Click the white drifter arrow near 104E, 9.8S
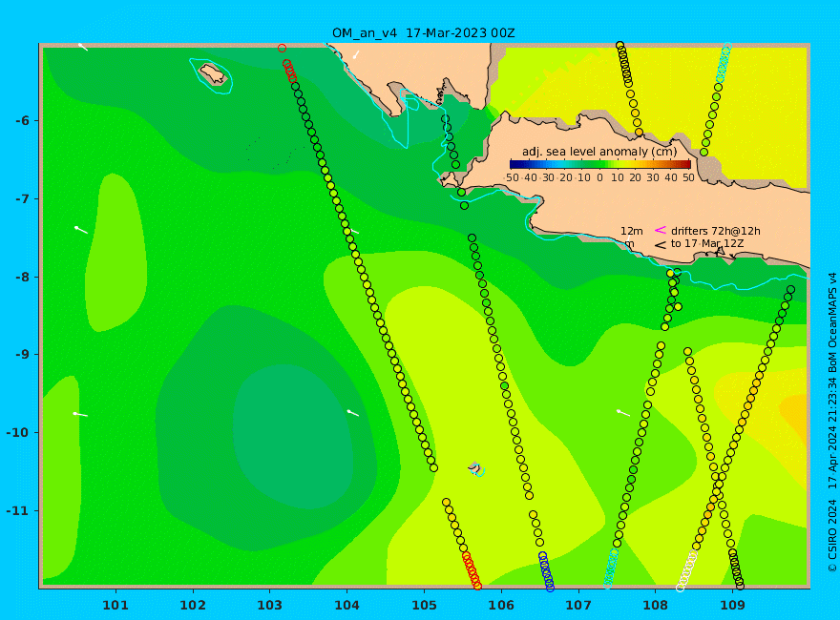 [353, 413]
